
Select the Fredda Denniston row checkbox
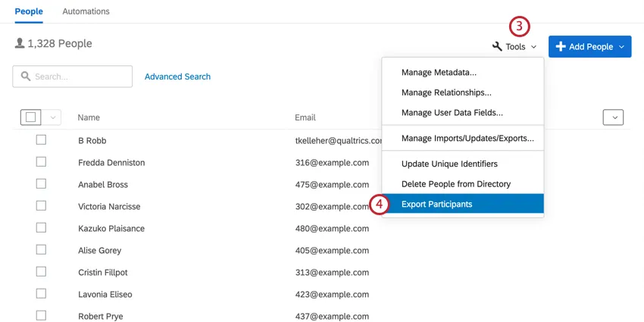(x=41, y=162)
